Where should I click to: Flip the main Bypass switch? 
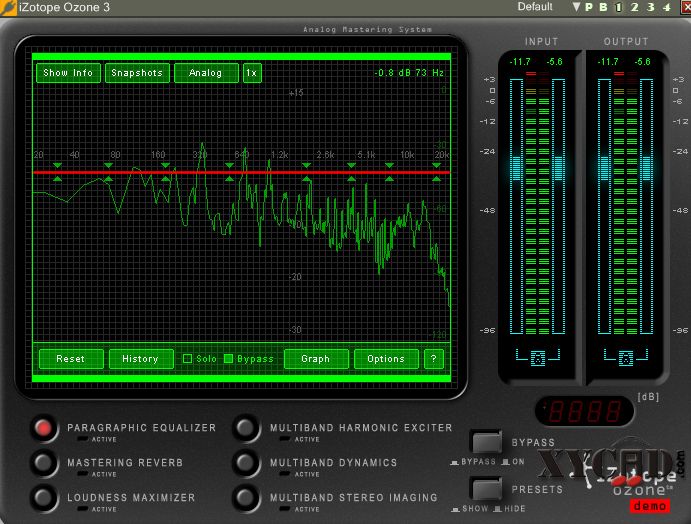(487, 442)
